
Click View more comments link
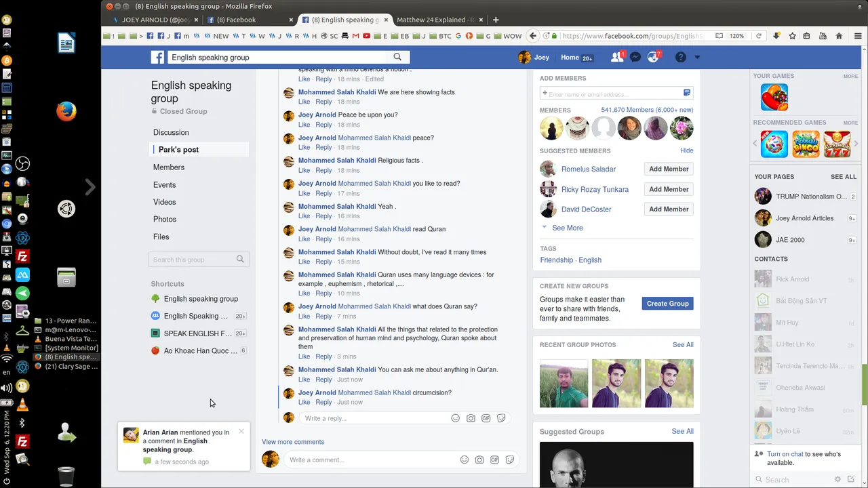coord(293,442)
